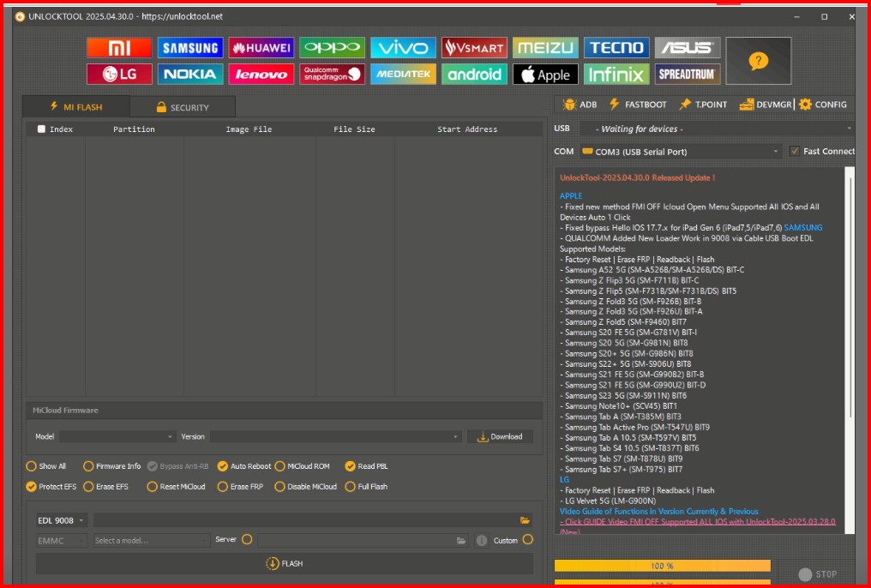Select the Server radio option
The width and height of the screenshot is (871, 588).
click(x=247, y=539)
